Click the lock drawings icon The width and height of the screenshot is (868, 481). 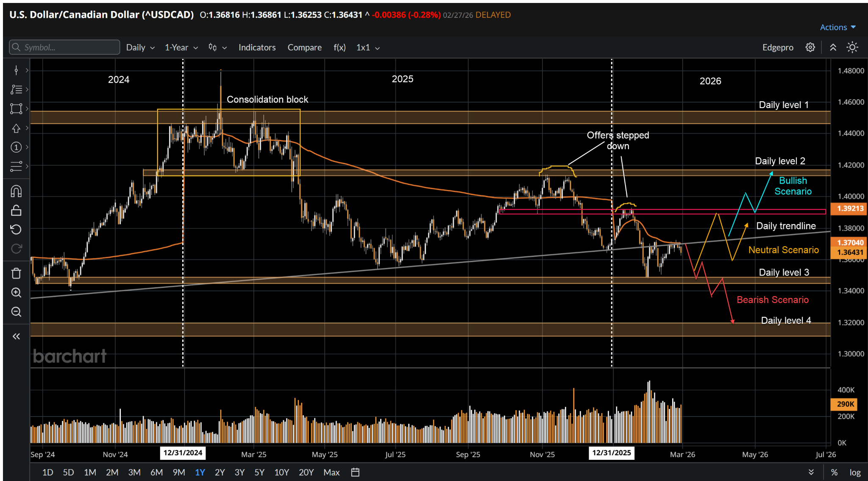coord(16,211)
